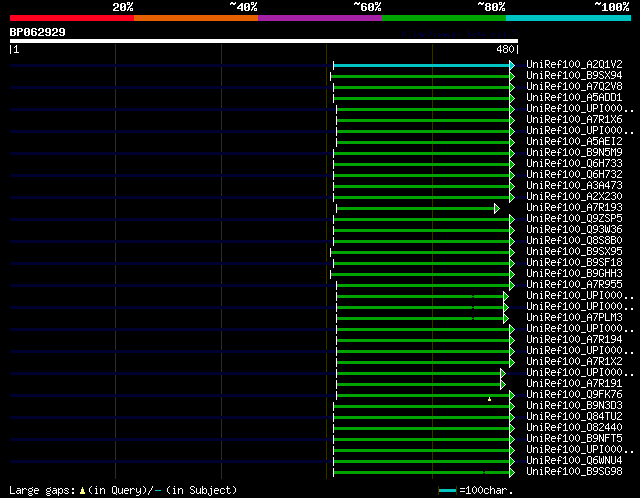This screenshot has height=498, width=640.
Task: Click the purple ~60% identity legend segment
Action: tap(320, 18)
